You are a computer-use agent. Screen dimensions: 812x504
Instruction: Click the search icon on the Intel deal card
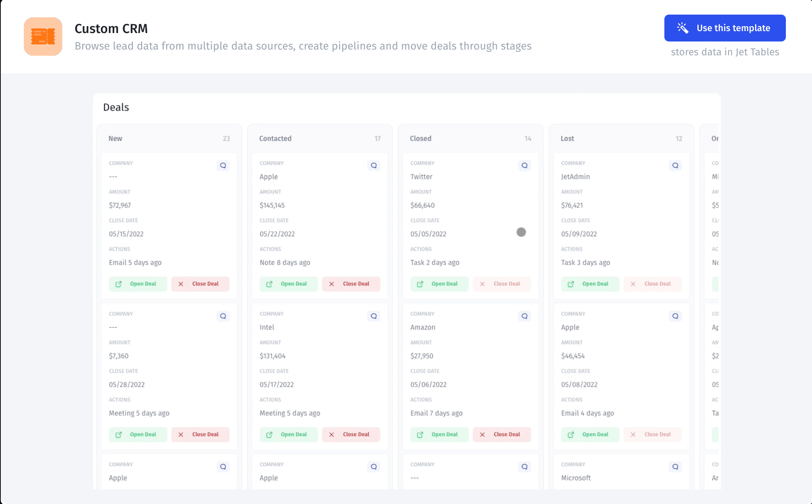(x=373, y=316)
